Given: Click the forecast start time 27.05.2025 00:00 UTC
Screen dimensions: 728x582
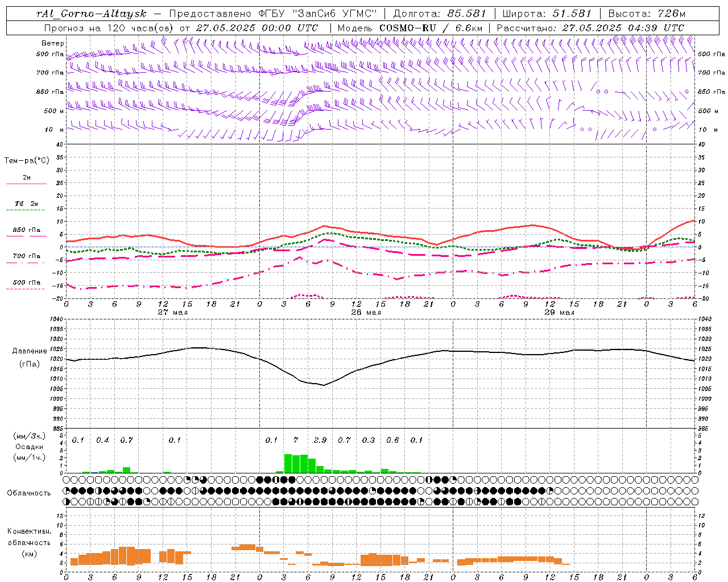Looking at the screenshot, I should 257,28.
